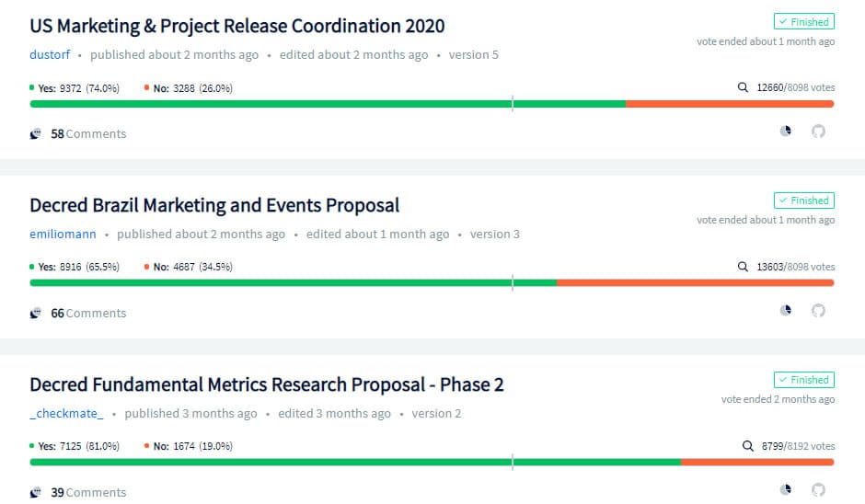Click vote progress bar of US Marketing proposal

pyautogui.click(x=432, y=104)
